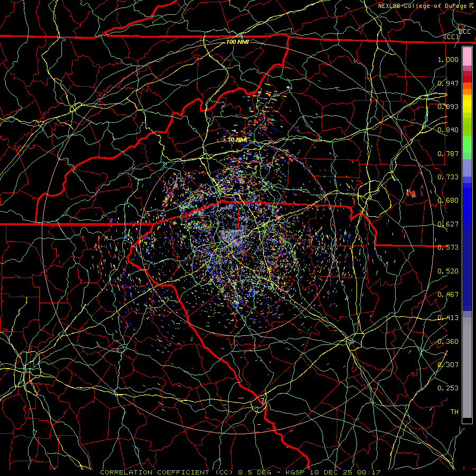
Task: Click the 0.733 scale value
Action: (448, 177)
